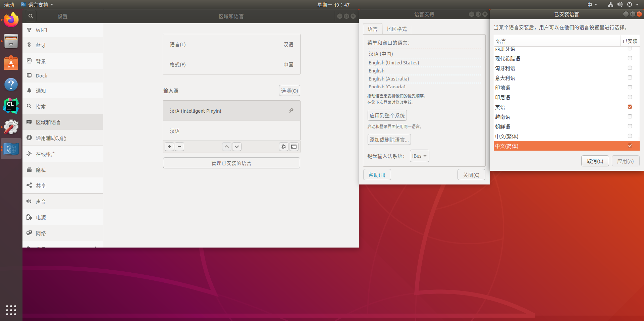
Task: Move input source up with arrow button
Action: pyautogui.click(x=227, y=147)
